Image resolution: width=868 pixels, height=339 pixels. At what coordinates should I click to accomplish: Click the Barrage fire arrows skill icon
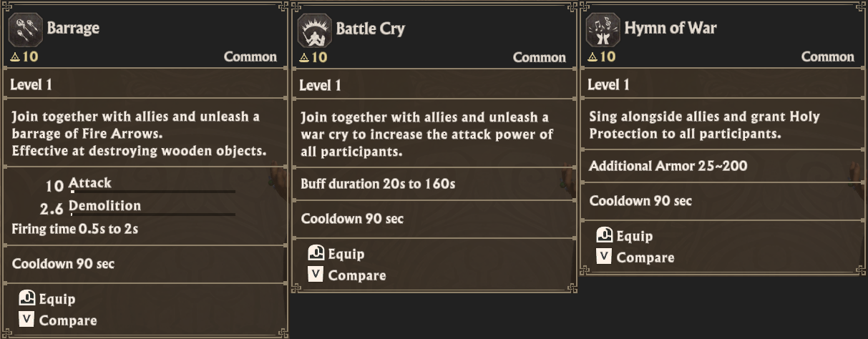[x=26, y=29]
